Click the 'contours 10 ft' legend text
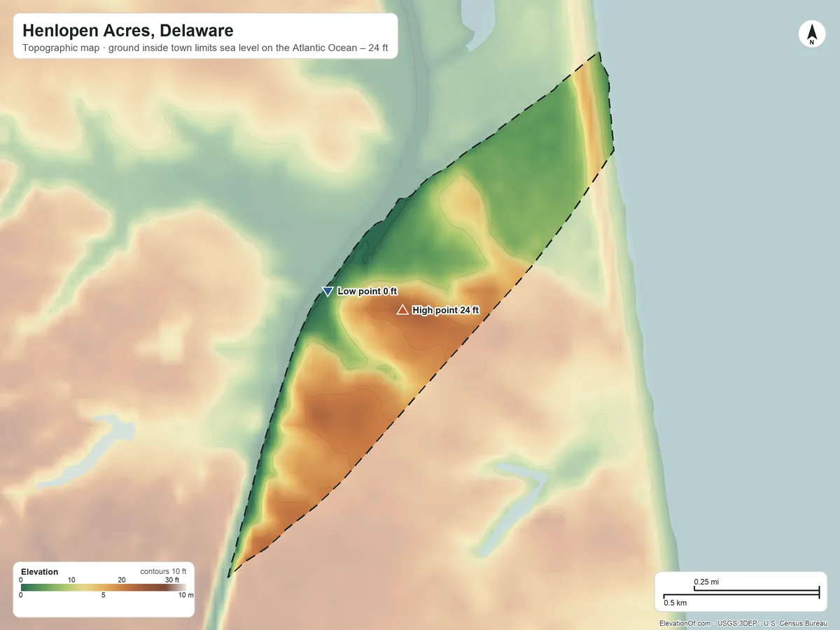This screenshot has width=840, height=630. pos(163,571)
